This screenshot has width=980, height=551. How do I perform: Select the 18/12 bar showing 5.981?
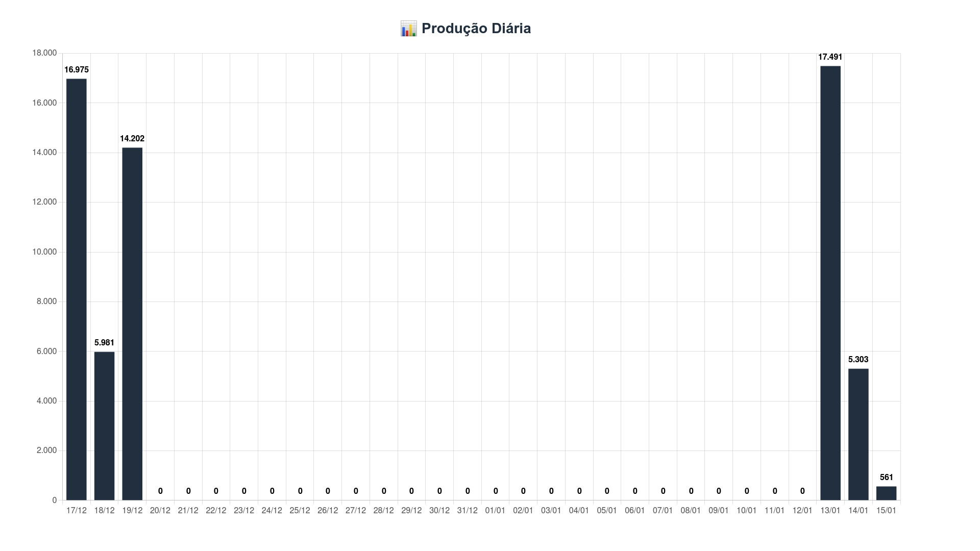(104, 426)
